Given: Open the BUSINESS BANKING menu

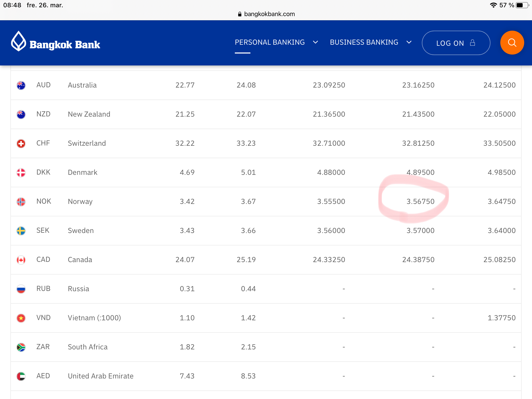Looking at the screenshot, I should [x=364, y=42].
